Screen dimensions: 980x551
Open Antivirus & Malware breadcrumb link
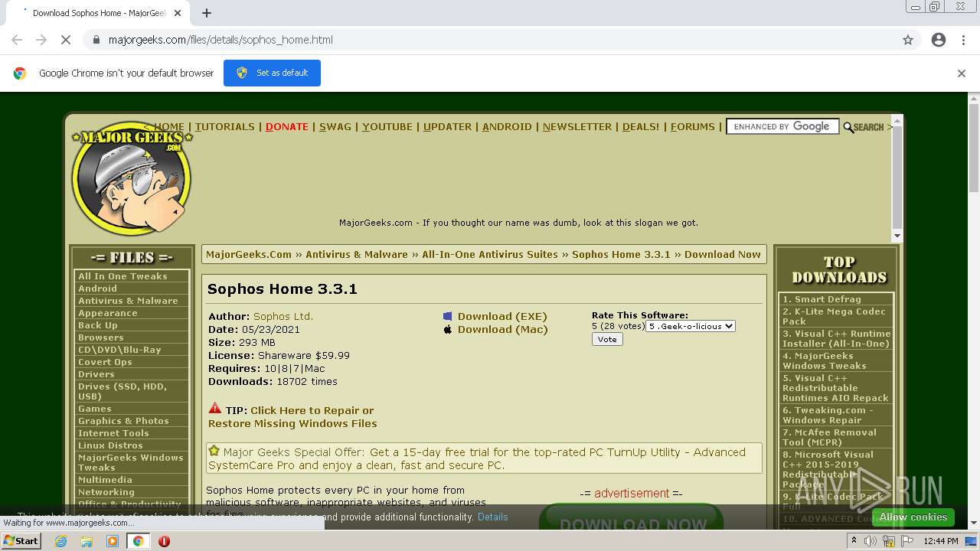pyautogui.click(x=357, y=255)
